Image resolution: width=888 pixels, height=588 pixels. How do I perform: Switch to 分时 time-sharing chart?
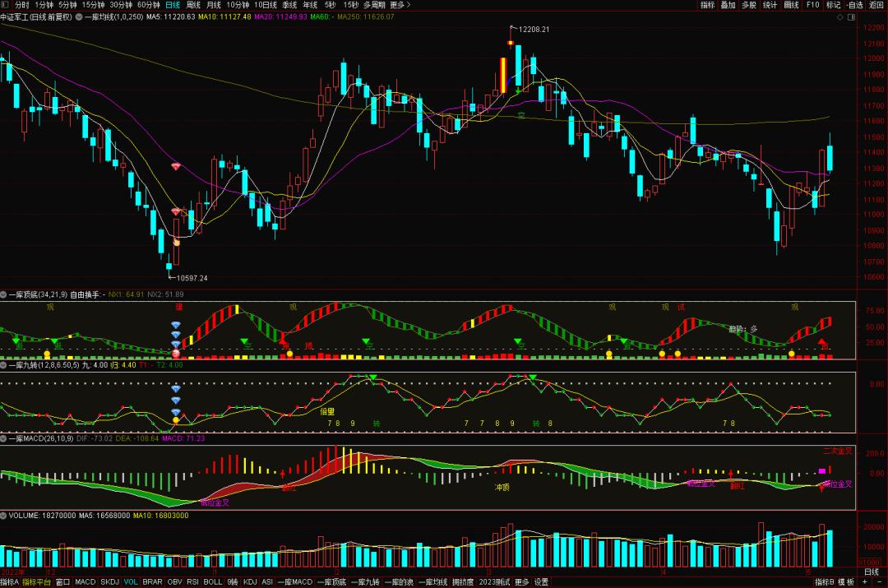(21, 5)
